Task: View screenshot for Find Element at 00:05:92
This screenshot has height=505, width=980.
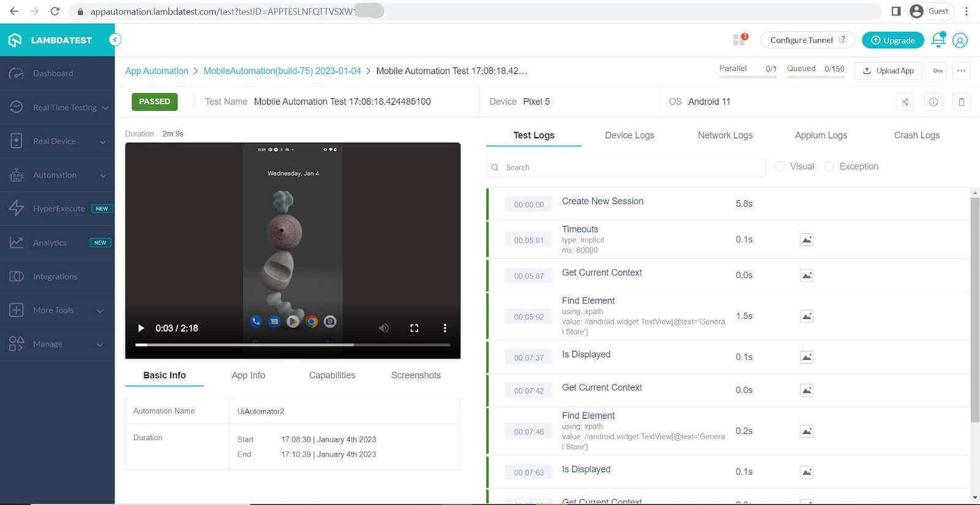Action: [807, 316]
